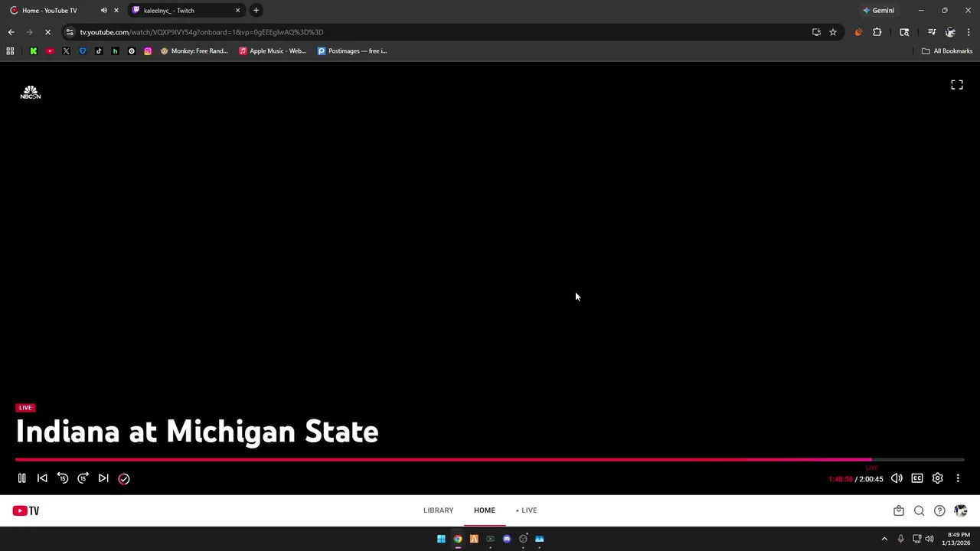Expand the All Bookmarks folder
Viewport: 980px width, 551px height.
tap(947, 51)
